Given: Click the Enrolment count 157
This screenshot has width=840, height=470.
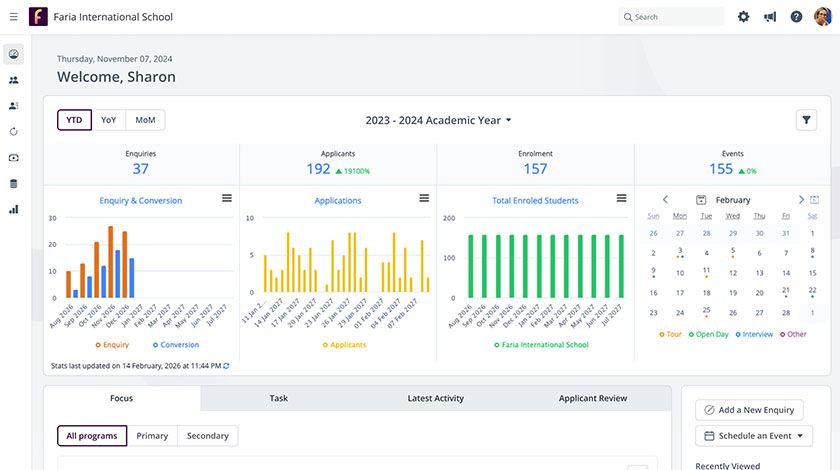Looking at the screenshot, I should (x=535, y=169).
